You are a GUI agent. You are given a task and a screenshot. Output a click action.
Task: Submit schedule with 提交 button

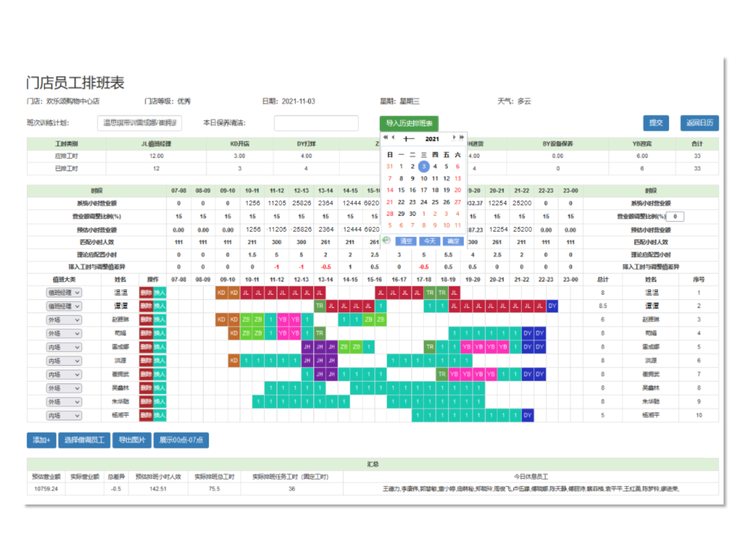click(x=655, y=123)
